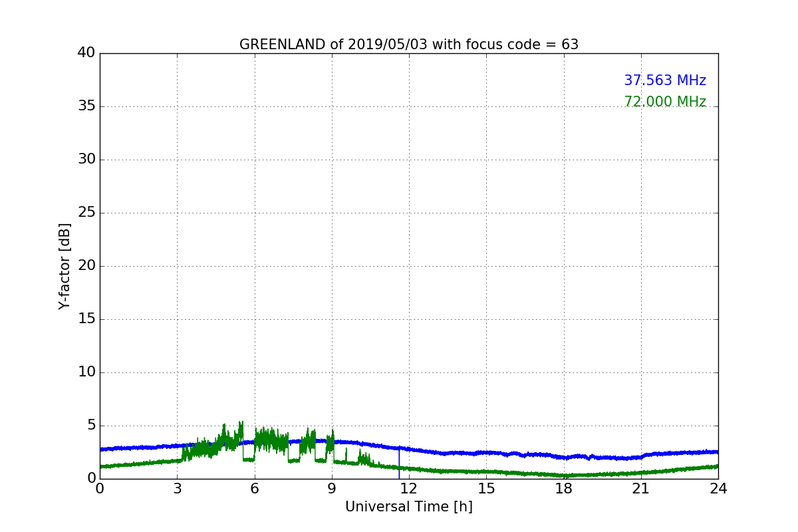
Task: Click the y-axis tick label 25
Action: (x=86, y=213)
